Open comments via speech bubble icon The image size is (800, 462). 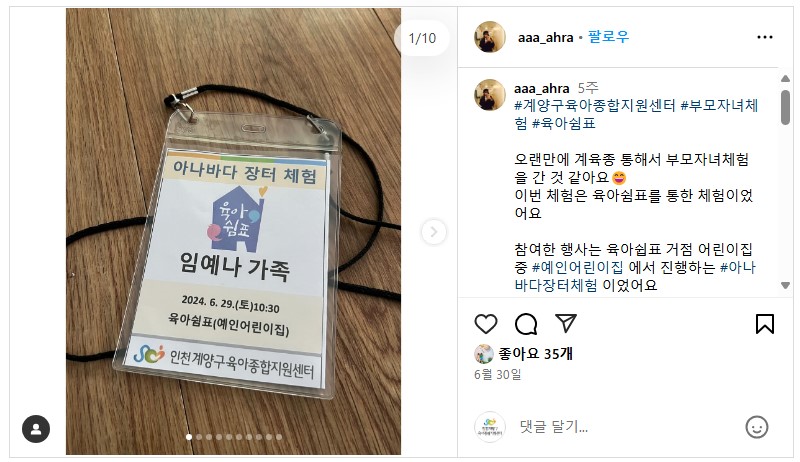(x=526, y=324)
